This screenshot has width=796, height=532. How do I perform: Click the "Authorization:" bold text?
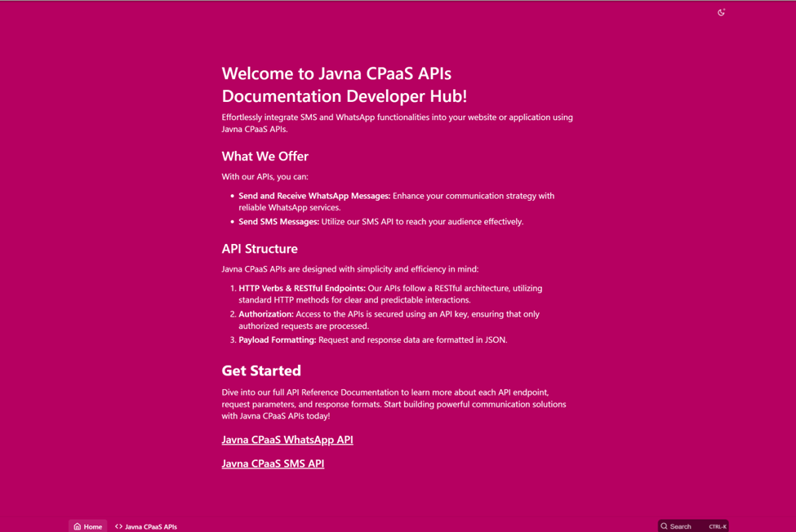click(266, 314)
